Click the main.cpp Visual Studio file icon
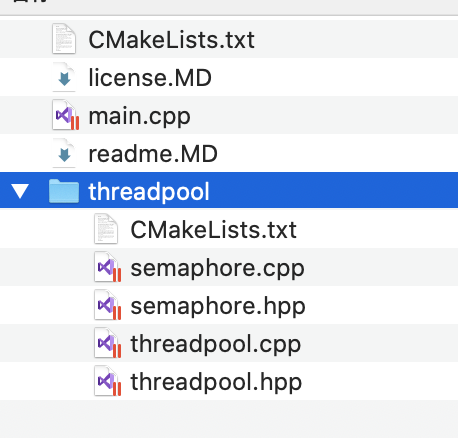This screenshot has width=458, height=444. pos(65,115)
